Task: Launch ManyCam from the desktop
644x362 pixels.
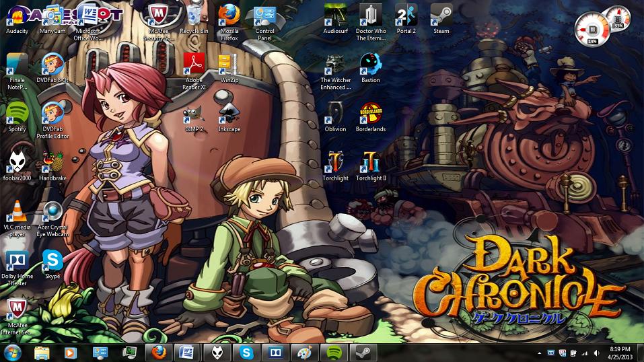Action: (52, 20)
